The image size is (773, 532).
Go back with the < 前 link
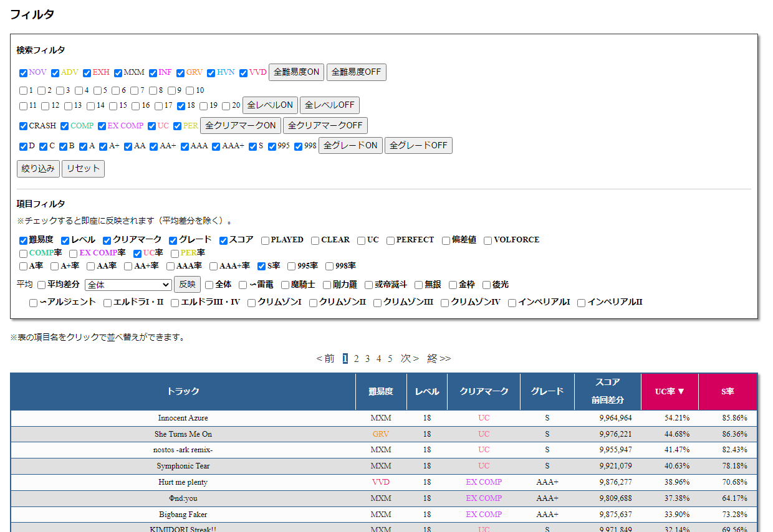[325, 359]
